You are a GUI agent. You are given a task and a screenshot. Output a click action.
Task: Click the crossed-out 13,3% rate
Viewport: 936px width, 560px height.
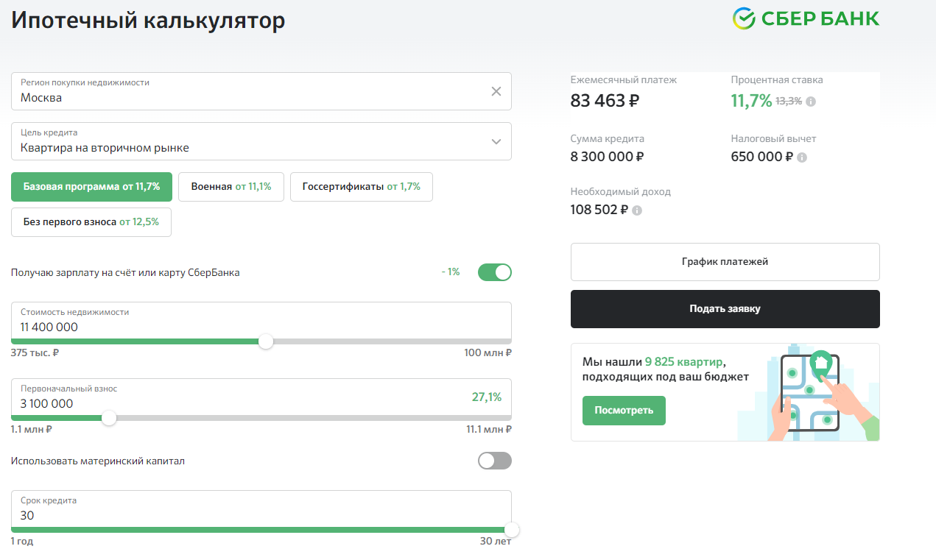tap(789, 102)
